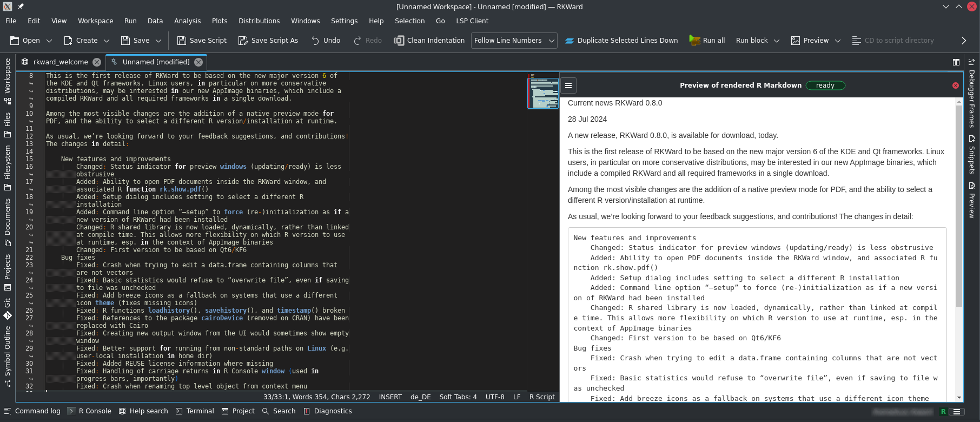980x422 pixels.
Task: Close the rkward_welcome tab
Action: [x=97, y=62]
